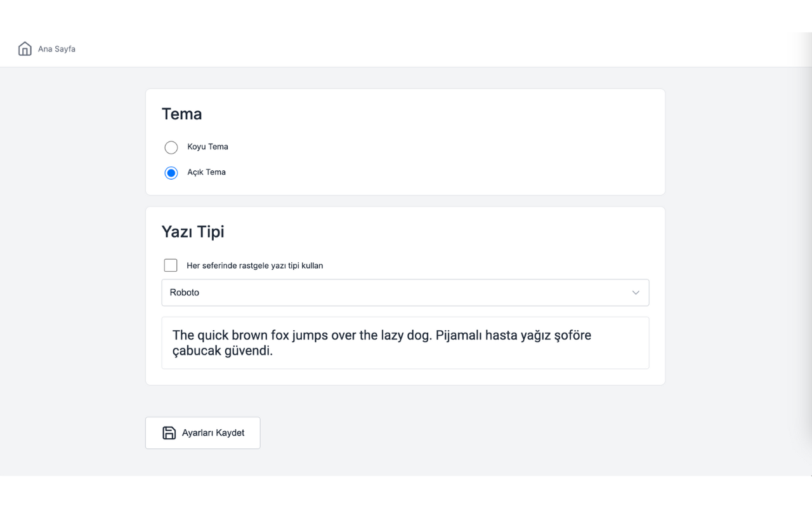Image resolution: width=812 pixels, height=508 pixels.
Task: Click the font preview text box
Action: [x=405, y=343]
